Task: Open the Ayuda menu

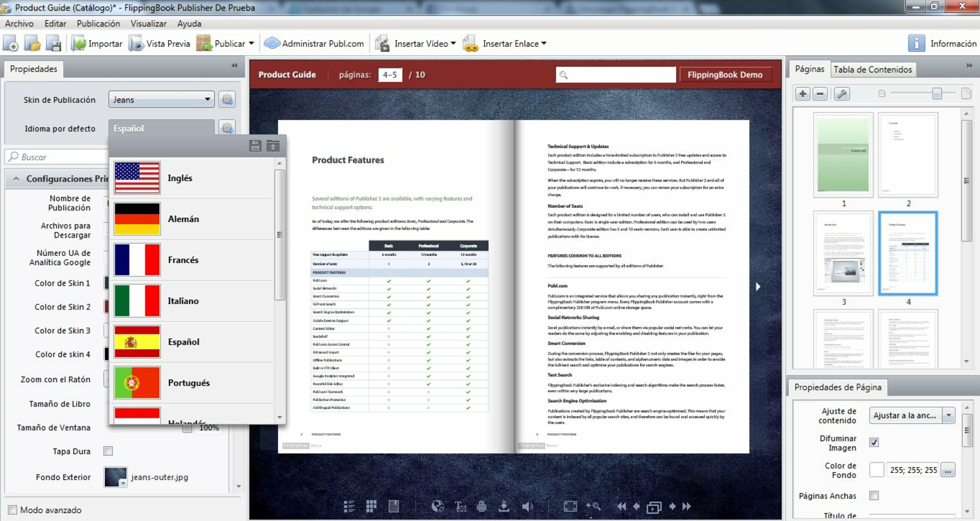Action: coord(189,23)
